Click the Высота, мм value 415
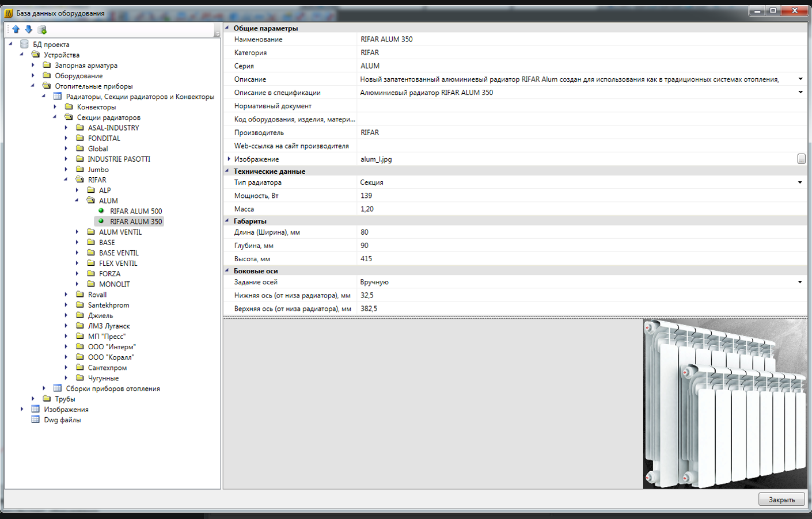Image resolution: width=812 pixels, height=519 pixels. tap(582, 259)
